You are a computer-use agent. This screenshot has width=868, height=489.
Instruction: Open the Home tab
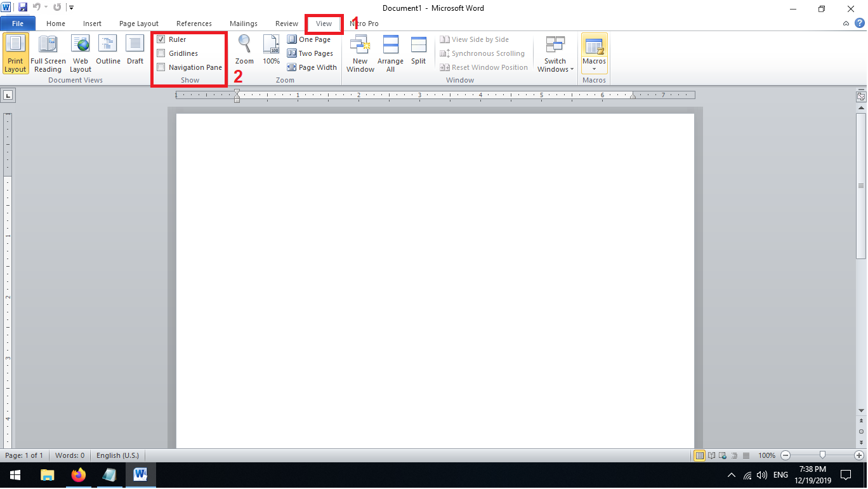click(56, 23)
